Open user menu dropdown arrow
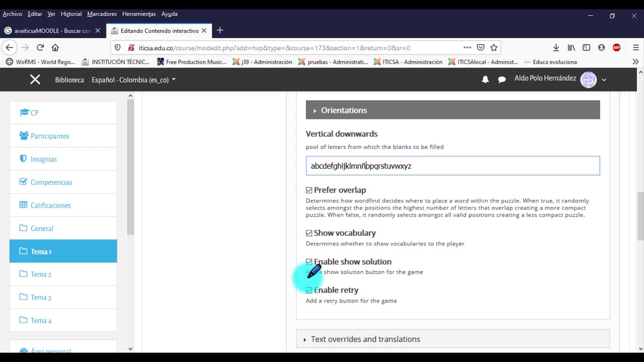Image resolution: width=644 pixels, height=362 pixels. pos(604,79)
